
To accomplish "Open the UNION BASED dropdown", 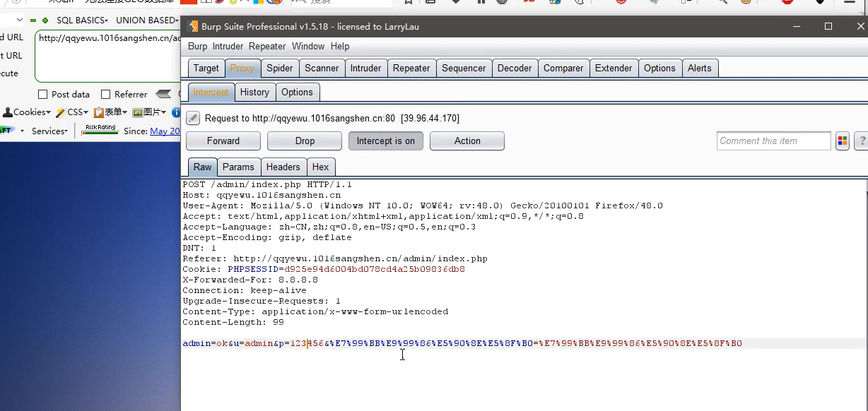I will tap(146, 20).
